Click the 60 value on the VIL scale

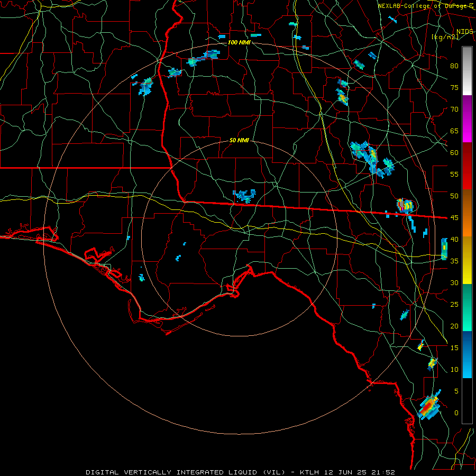click(454, 153)
